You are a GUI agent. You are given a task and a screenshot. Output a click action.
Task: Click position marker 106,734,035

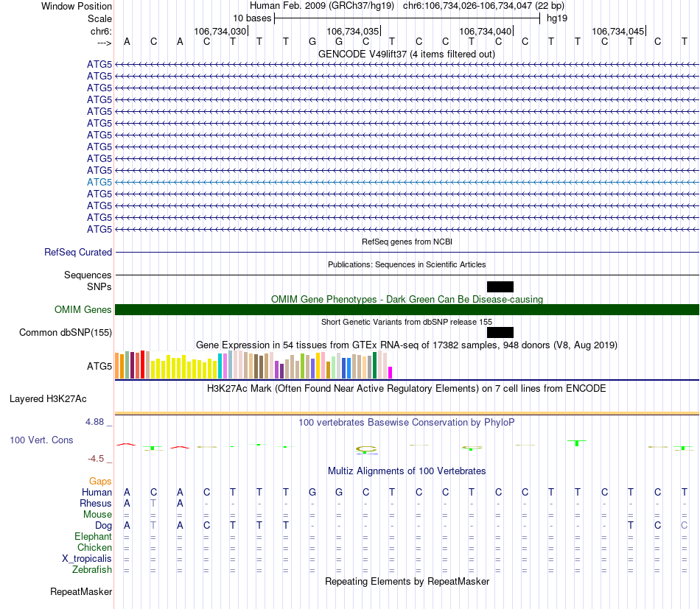[353, 31]
